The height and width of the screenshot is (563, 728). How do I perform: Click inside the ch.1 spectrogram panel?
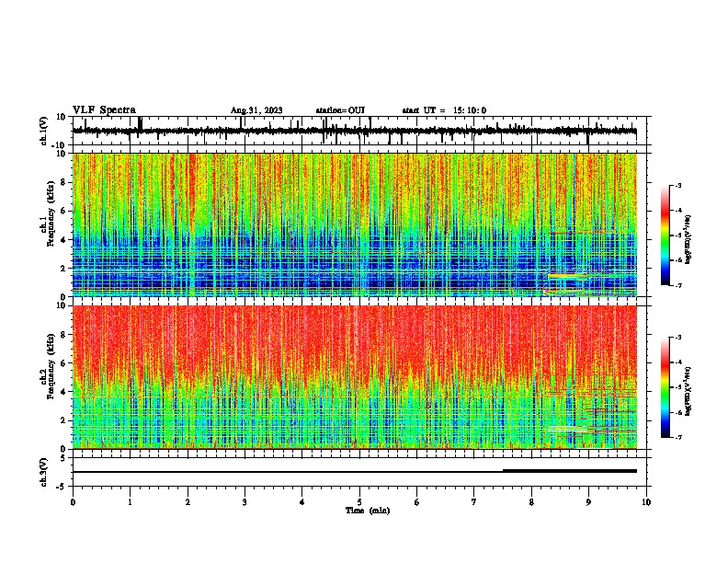click(355, 224)
